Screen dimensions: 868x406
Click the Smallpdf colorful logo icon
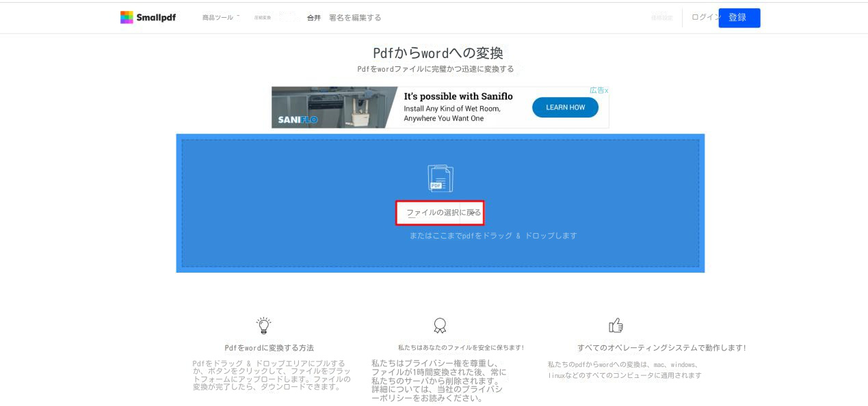[x=127, y=18]
